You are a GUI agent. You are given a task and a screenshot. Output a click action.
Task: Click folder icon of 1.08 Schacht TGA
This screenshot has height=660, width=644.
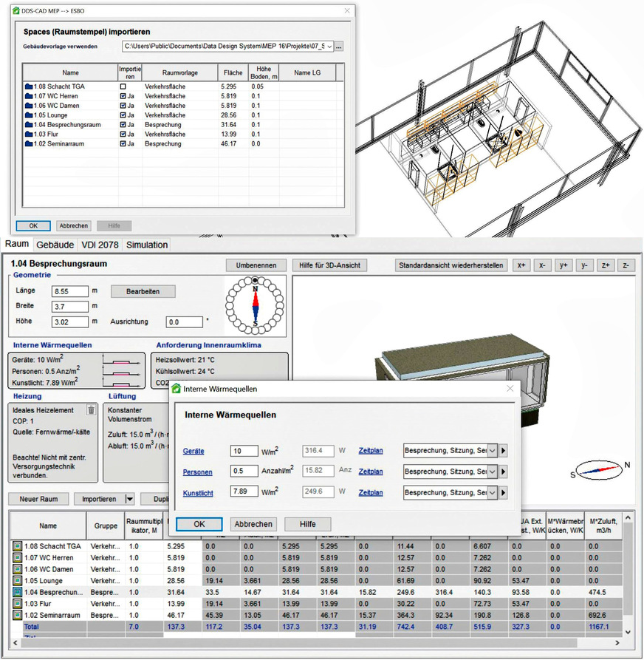[x=29, y=86]
